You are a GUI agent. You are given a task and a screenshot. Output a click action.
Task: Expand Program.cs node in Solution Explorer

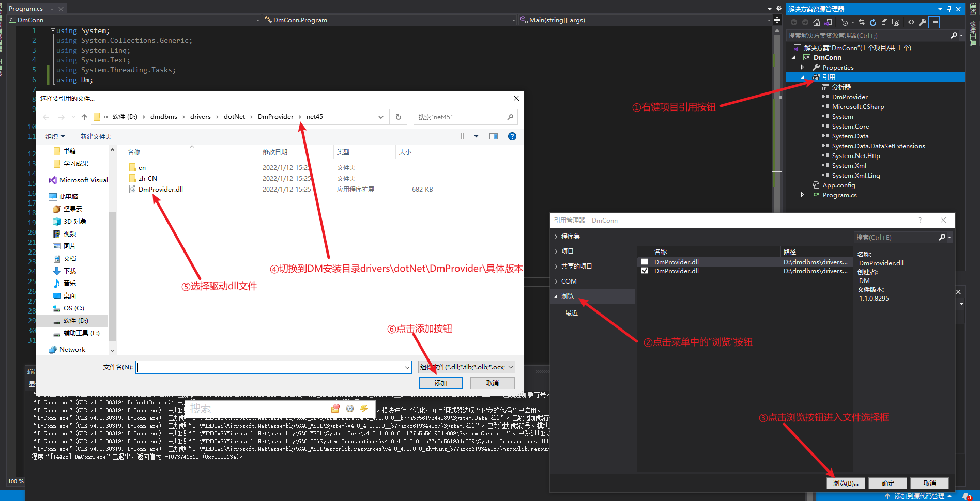(802, 195)
